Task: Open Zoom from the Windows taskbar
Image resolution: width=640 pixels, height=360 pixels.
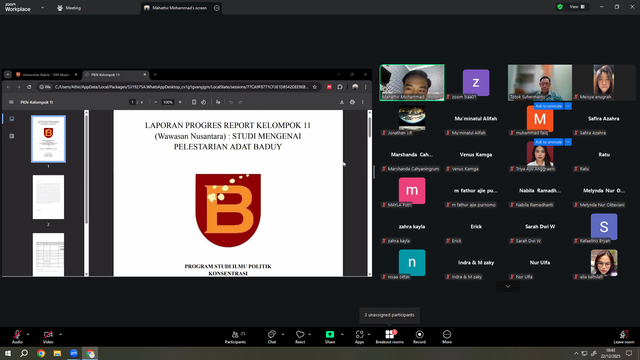Action: [x=73, y=353]
